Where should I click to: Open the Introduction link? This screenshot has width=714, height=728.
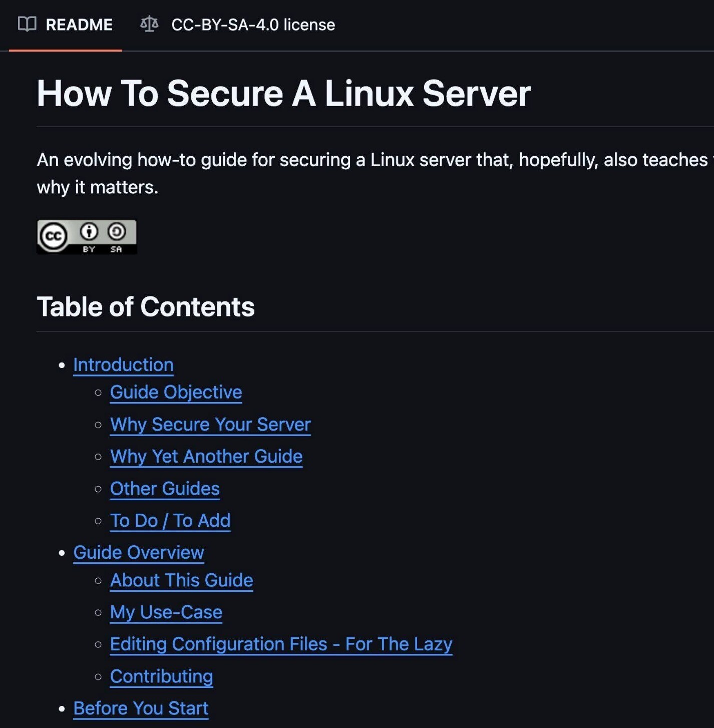click(123, 365)
